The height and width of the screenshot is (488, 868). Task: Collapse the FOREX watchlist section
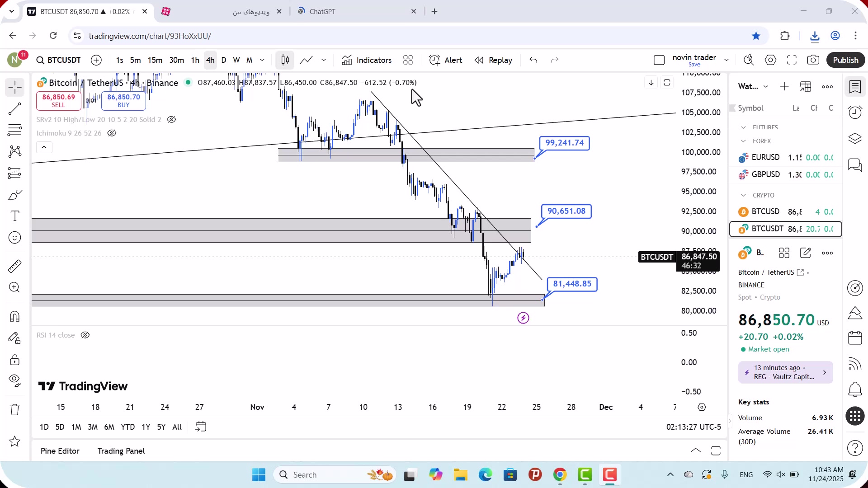(x=743, y=141)
